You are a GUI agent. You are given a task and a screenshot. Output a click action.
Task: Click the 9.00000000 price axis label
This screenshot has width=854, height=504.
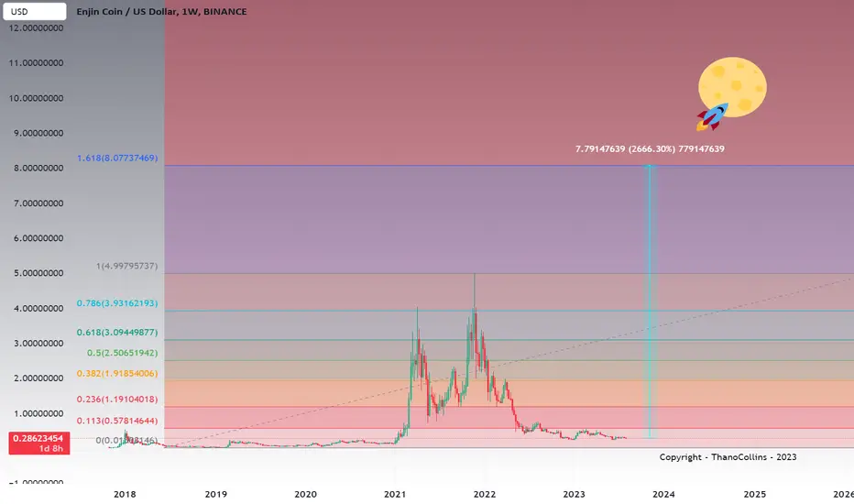[38, 133]
